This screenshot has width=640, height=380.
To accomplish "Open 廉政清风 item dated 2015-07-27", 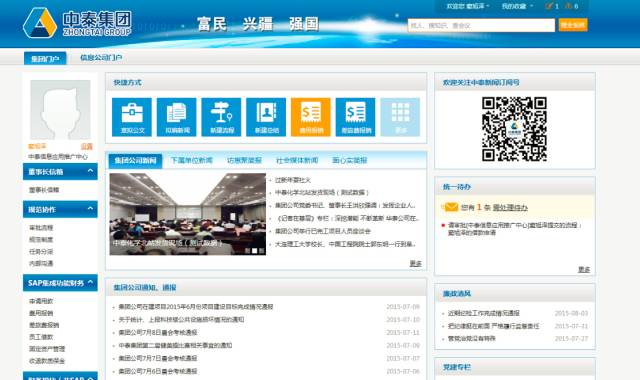I will pos(471,338).
